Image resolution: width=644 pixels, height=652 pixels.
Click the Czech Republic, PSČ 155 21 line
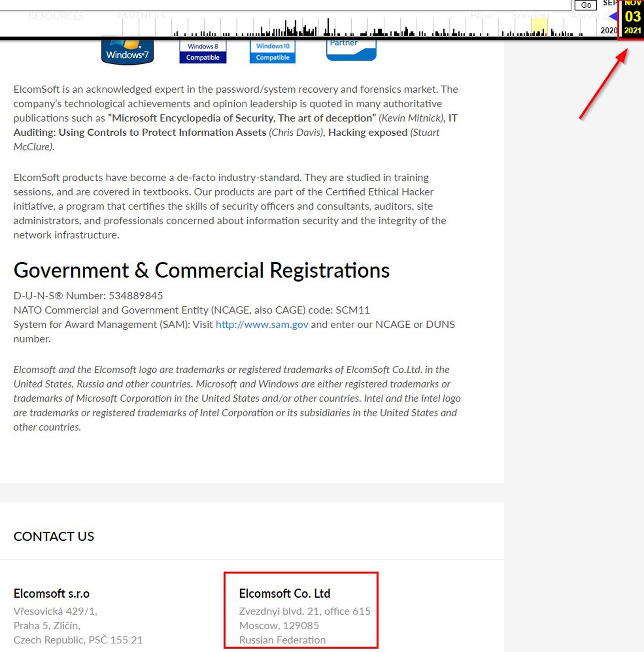(x=78, y=640)
